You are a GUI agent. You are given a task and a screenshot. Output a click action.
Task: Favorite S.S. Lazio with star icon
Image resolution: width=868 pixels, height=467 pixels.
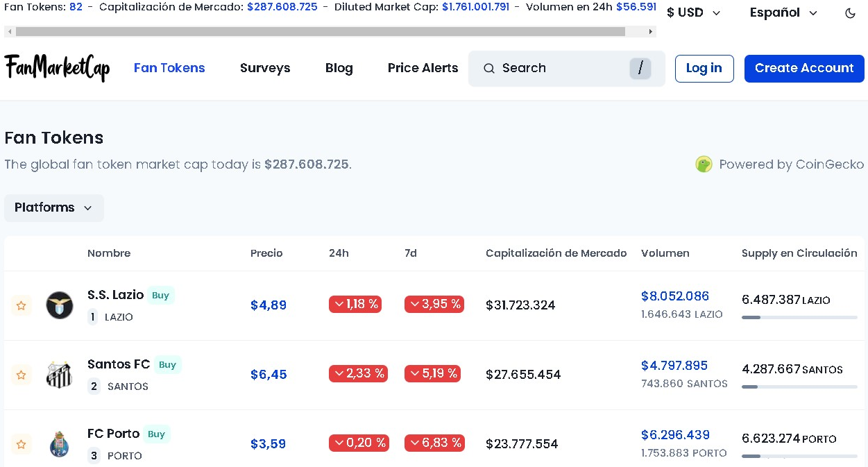pyautogui.click(x=22, y=305)
